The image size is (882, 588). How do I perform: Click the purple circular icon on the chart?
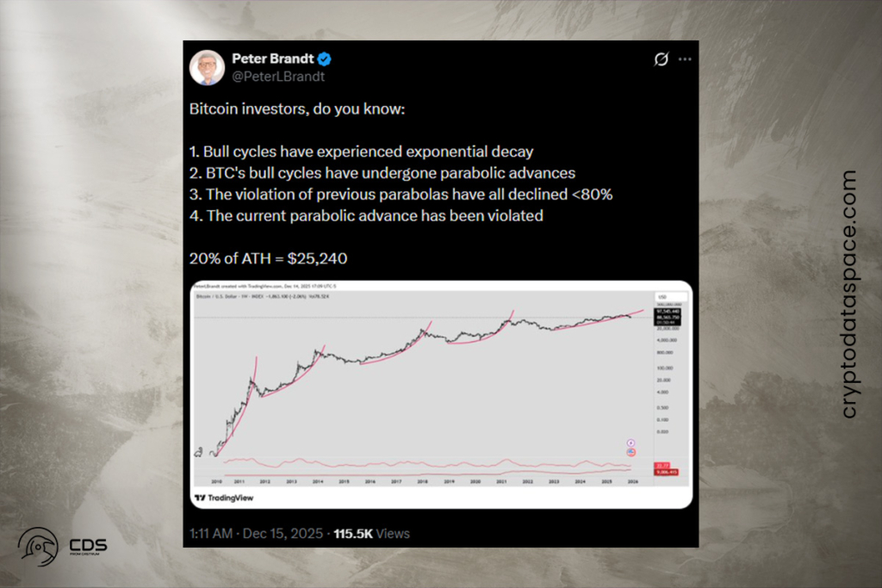tap(629, 442)
